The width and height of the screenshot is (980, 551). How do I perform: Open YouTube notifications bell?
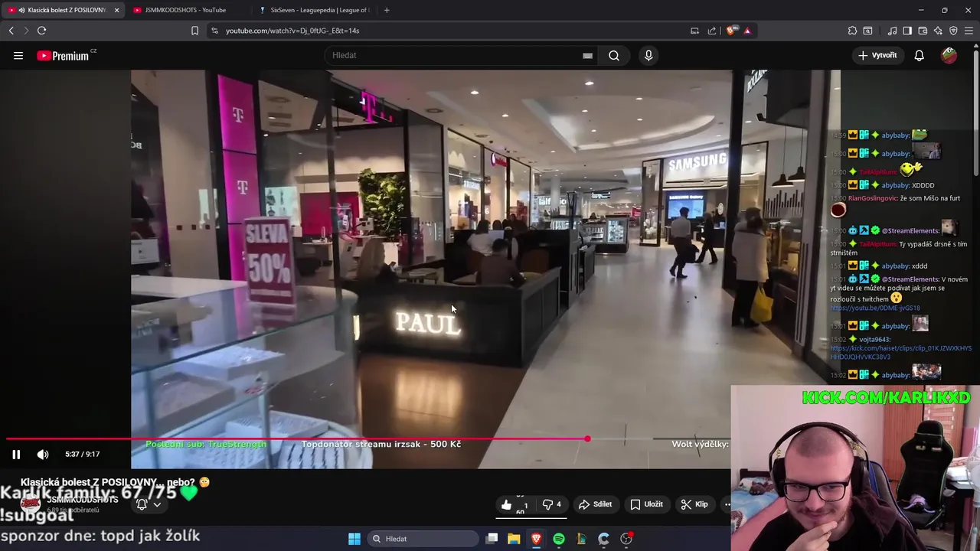(x=920, y=55)
